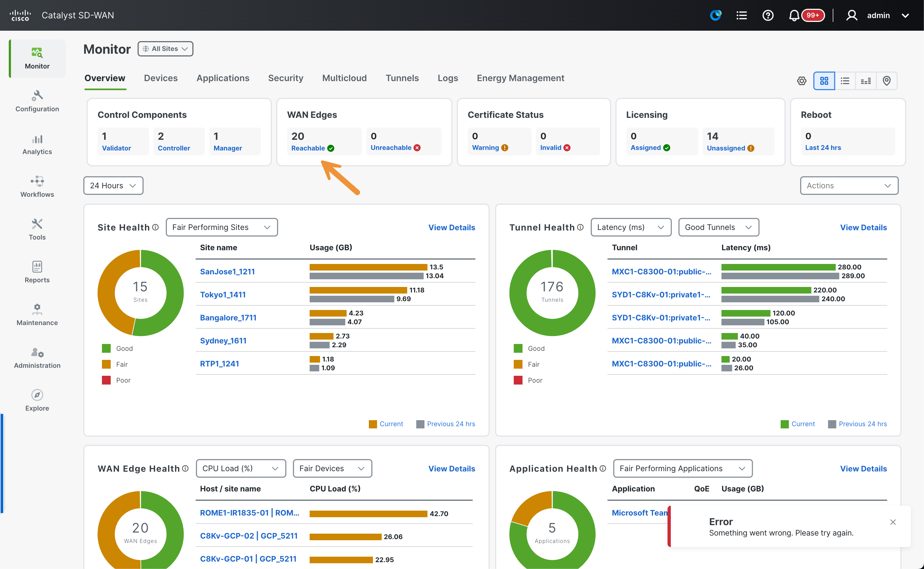Switch to list view layout
This screenshot has width=924, height=569.
click(845, 81)
